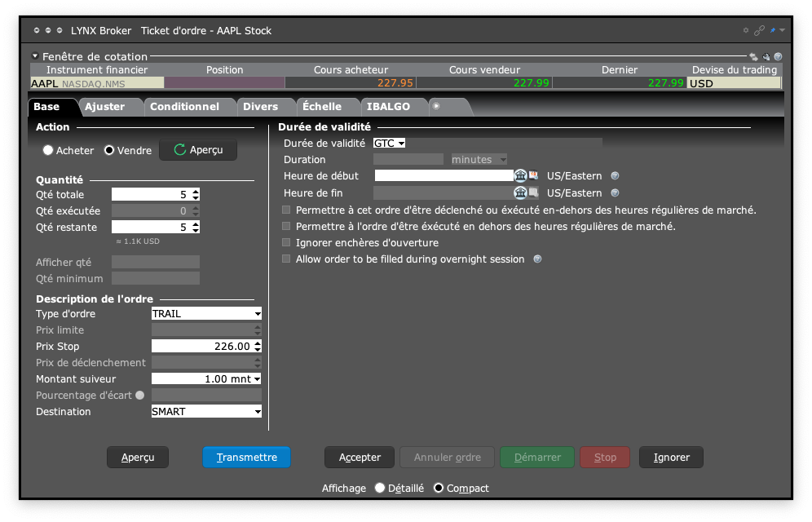
Task: Click the Accepter button
Action: point(360,458)
